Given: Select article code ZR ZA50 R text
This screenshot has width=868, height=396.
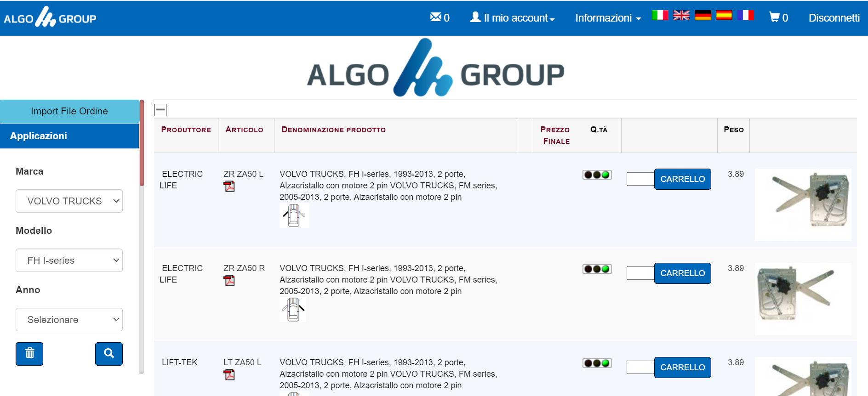Looking at the screenshot, I should tap(244, 268).
